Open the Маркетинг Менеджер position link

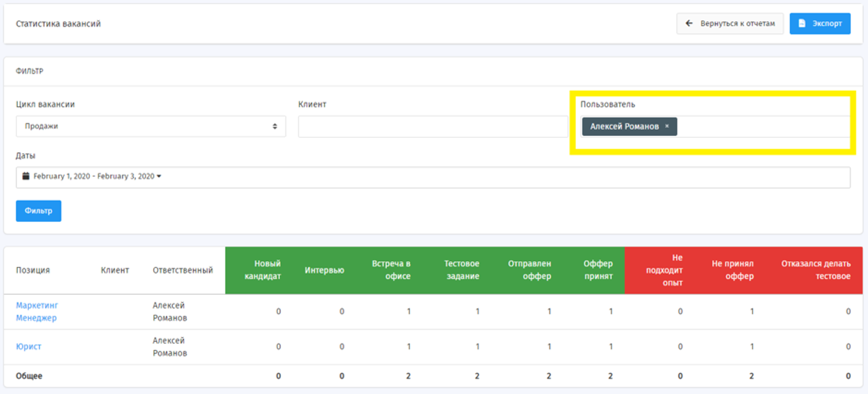[x=37, y=312]
